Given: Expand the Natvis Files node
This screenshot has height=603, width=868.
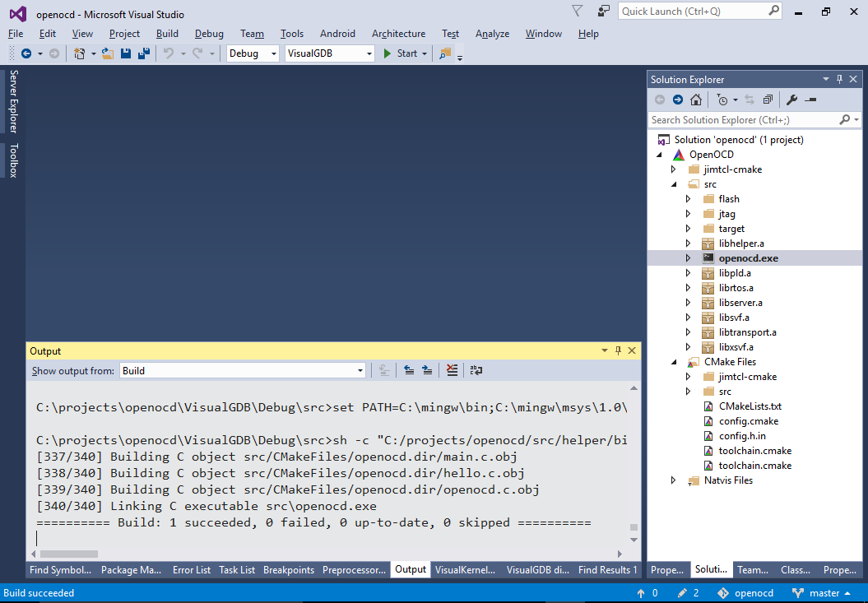Looking at the screenshot, I should tap(674, 480).
